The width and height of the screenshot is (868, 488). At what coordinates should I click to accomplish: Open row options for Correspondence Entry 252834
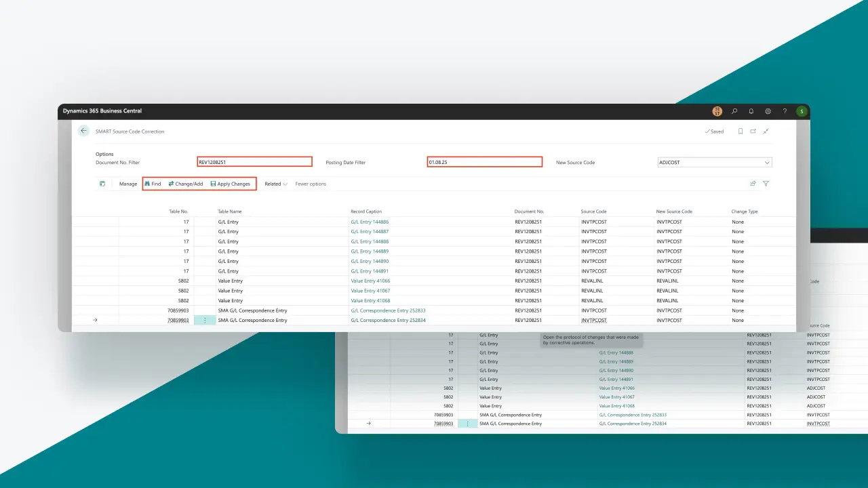(x=204, y=320)
